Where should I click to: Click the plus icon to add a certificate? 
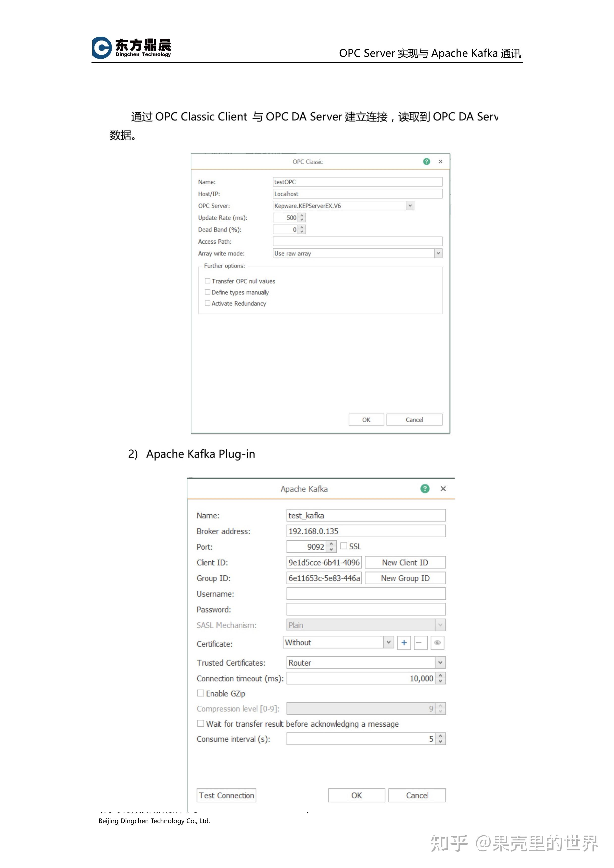point(404,643)
